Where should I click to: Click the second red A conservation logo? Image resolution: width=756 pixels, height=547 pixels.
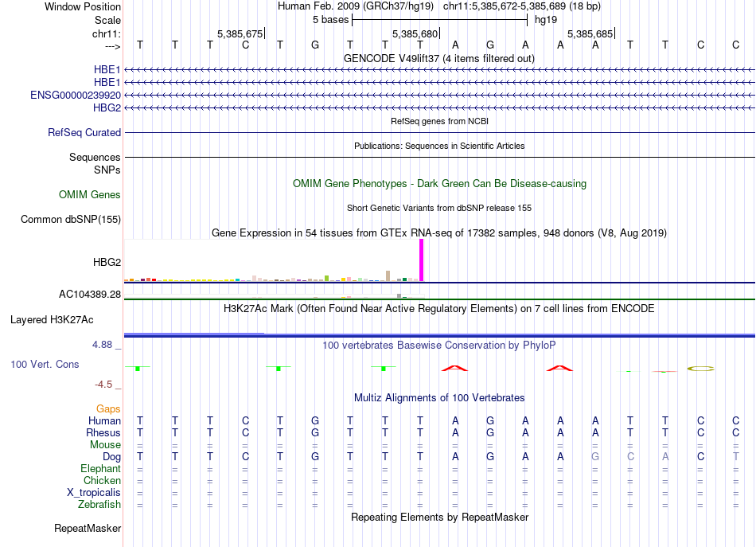tap(559, 369)
